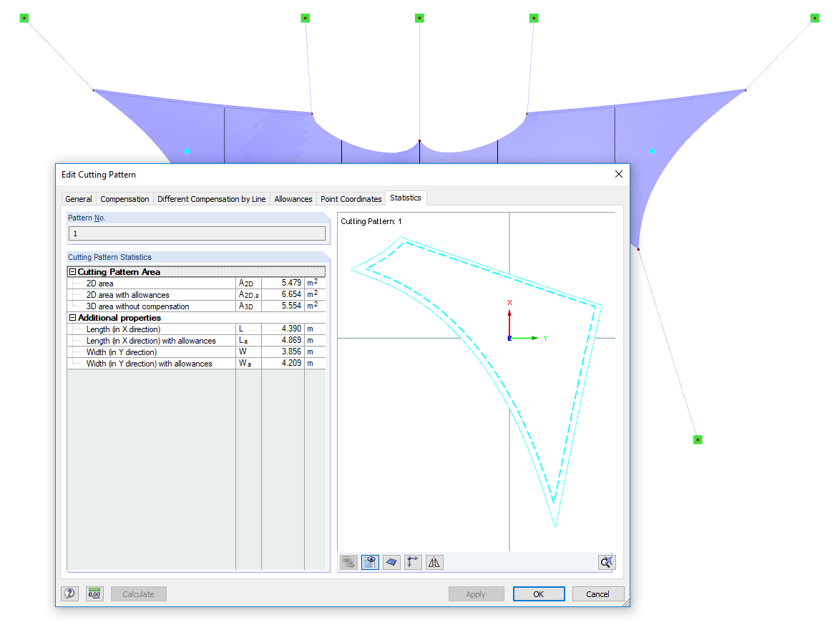Select the General tab

coord(78,198)
